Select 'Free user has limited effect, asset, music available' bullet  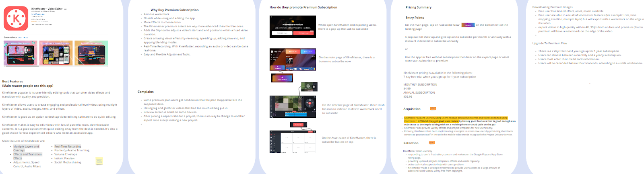(x=571, y=11)
